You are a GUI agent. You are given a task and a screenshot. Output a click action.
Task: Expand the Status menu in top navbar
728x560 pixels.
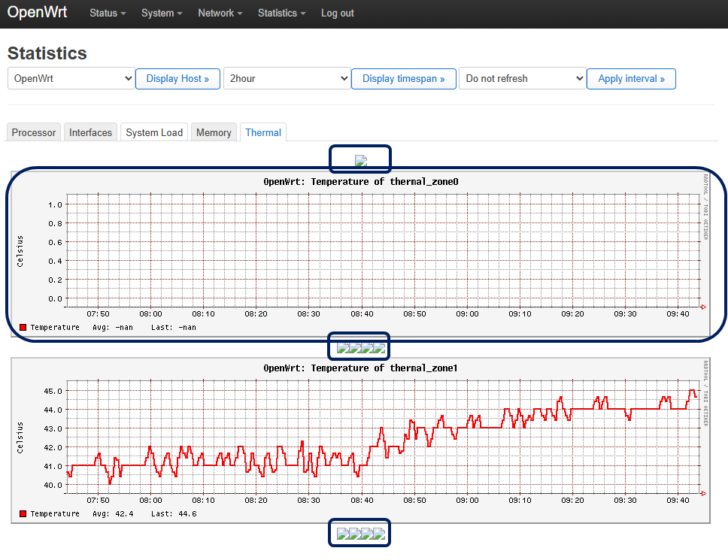coord(108,14)
